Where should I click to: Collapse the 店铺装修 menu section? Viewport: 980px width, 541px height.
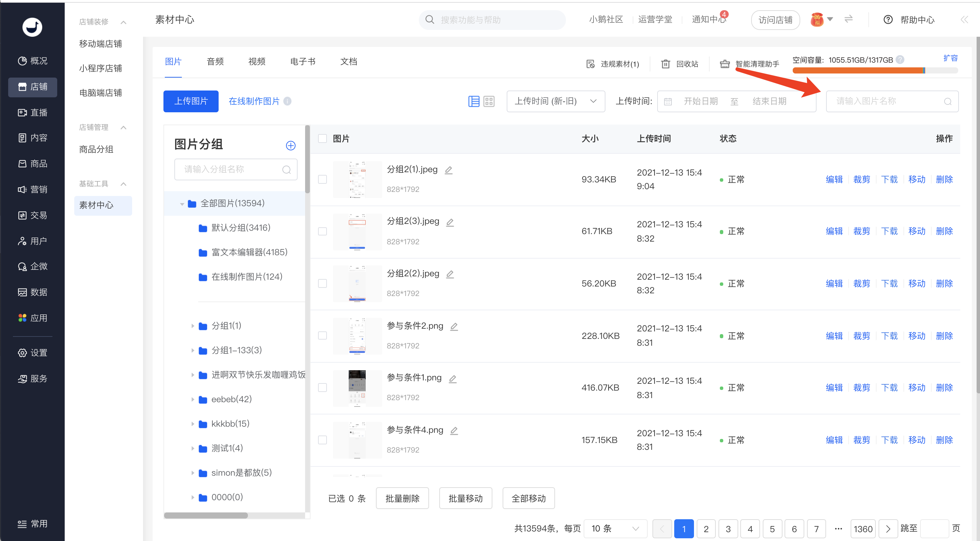pyautogui.click(x=123, y=22)
